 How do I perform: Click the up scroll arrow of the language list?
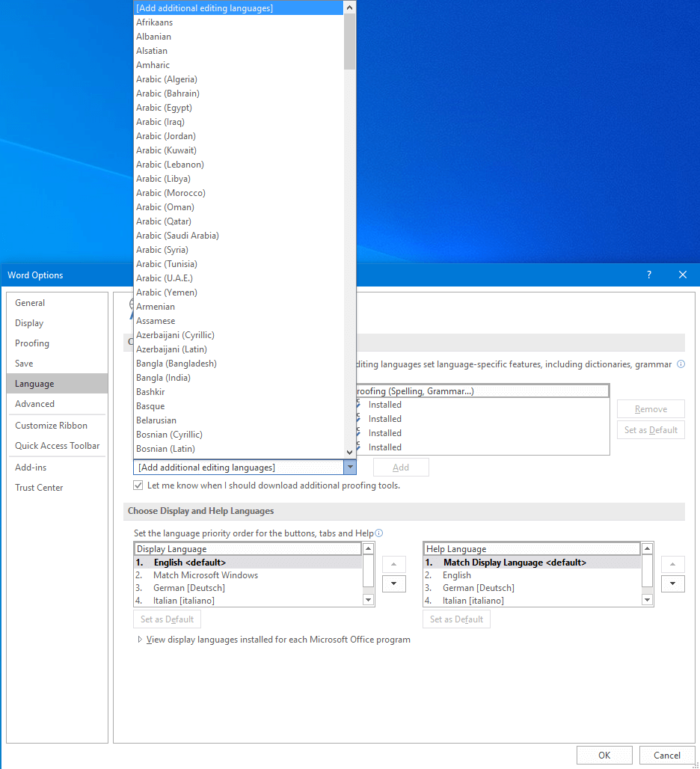[348, 7]
